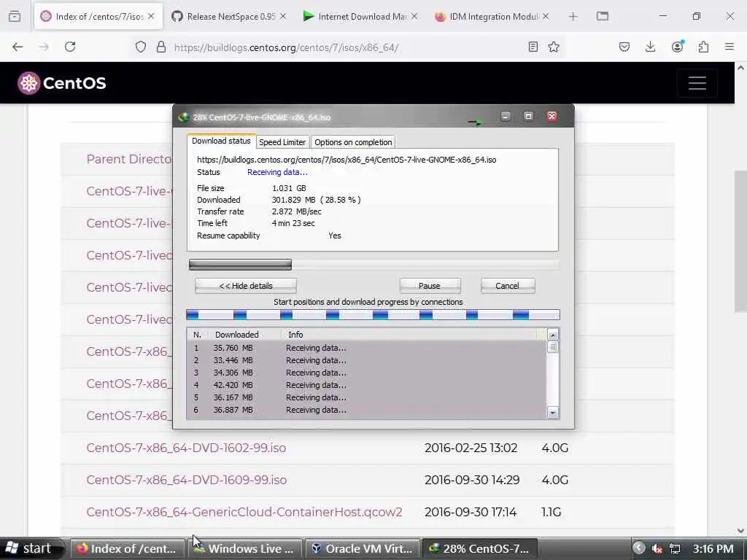
Task: Pause the CentOS ISO download
Action: pos(430,286)
